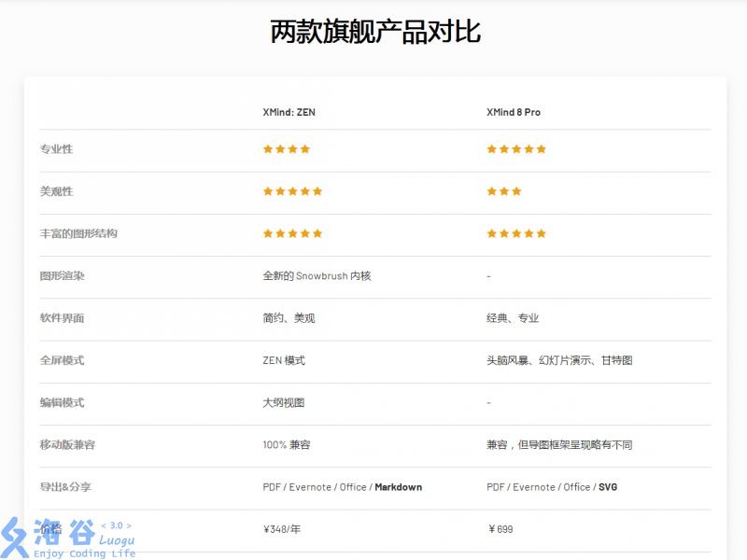Screen dimensions: 747x560
Task: Click the XMind 8 Pro three-star 美观性 rating
Action: point(504,191)
